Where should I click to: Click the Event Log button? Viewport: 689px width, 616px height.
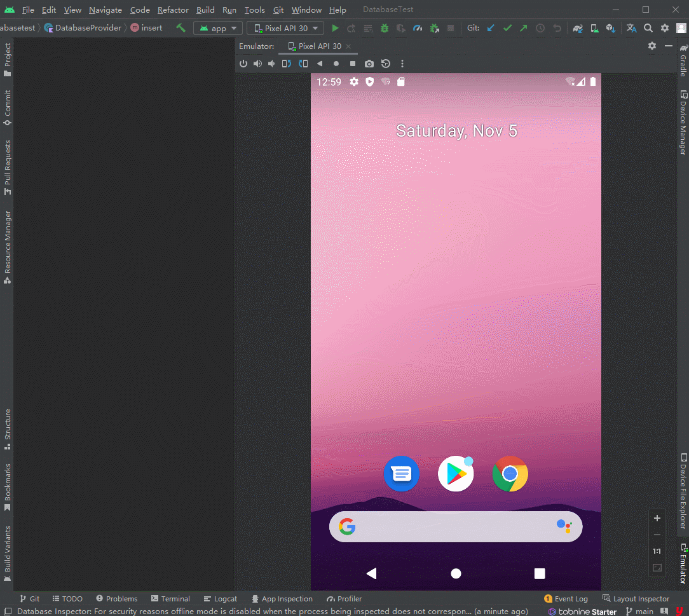pyautogui.click(x=566, y=599)
